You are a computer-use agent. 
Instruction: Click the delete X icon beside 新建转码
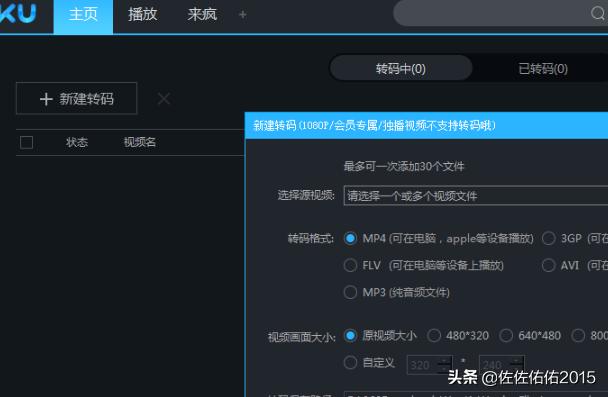pyautogui.click(x=164, y=99)
